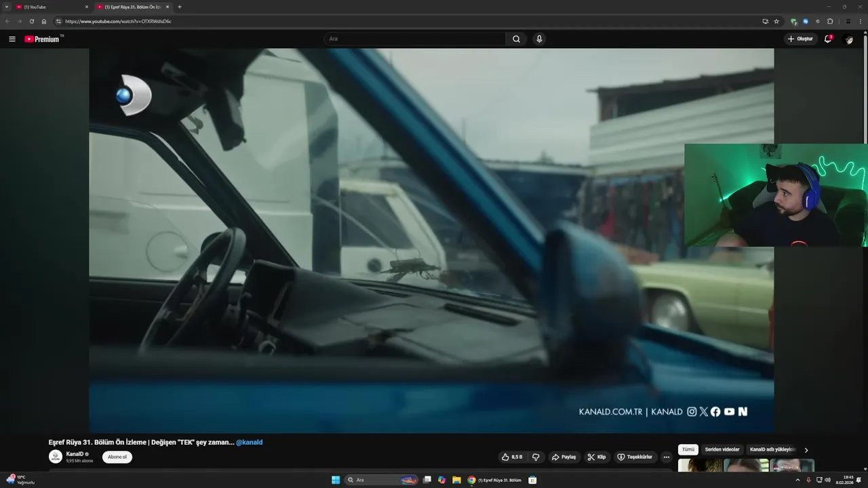
Task: Open Chrome three-dot menu
Action: point(860,21)
